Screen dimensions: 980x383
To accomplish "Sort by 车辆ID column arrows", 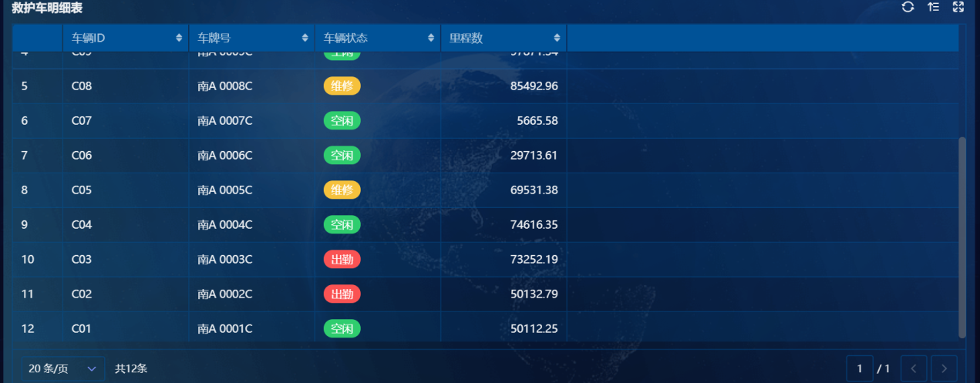I will [x=179, y=38].
